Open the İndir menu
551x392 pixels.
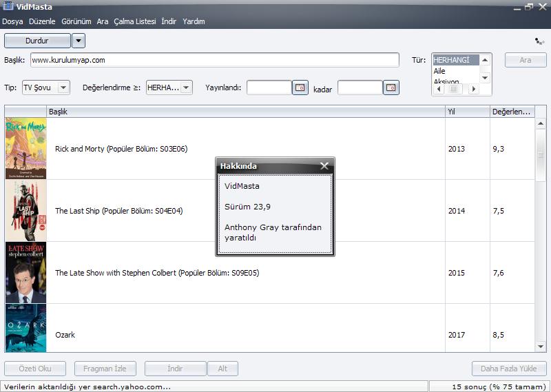[169, 21]
